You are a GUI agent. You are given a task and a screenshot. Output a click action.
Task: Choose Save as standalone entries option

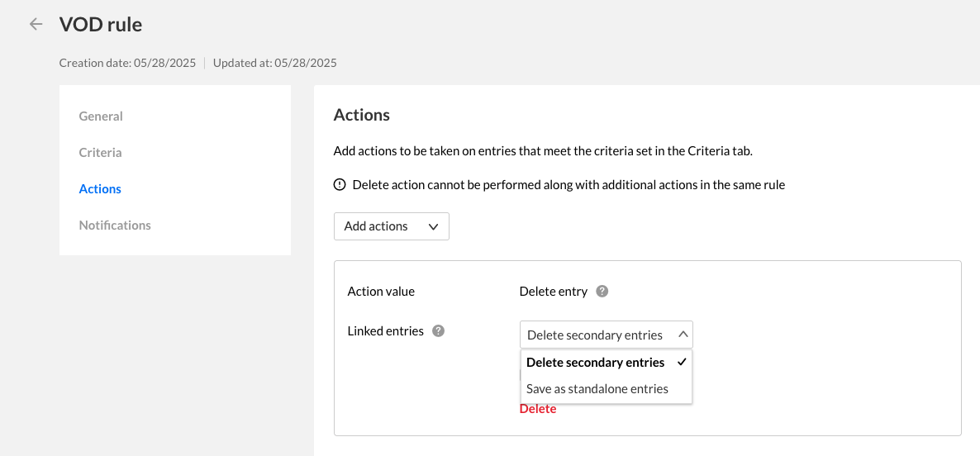(x=597, y=389)
